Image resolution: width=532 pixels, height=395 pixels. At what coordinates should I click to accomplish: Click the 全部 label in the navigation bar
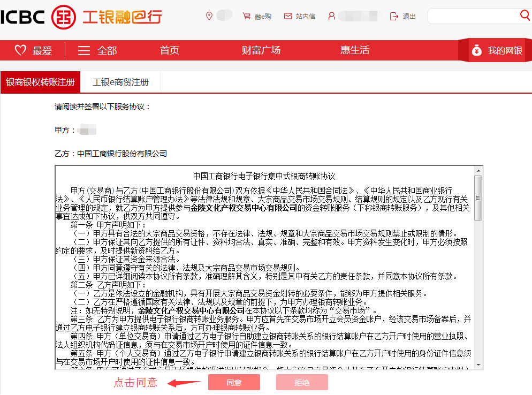point(107,50)
